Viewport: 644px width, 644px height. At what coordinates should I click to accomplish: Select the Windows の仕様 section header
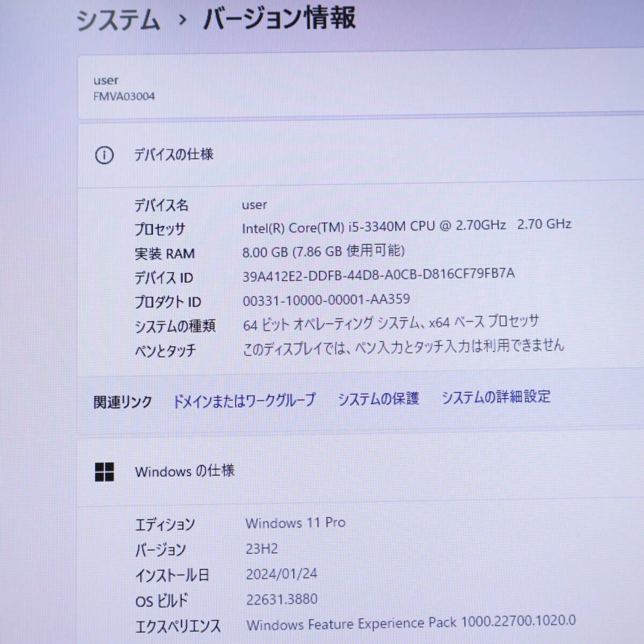pos(185,471)
